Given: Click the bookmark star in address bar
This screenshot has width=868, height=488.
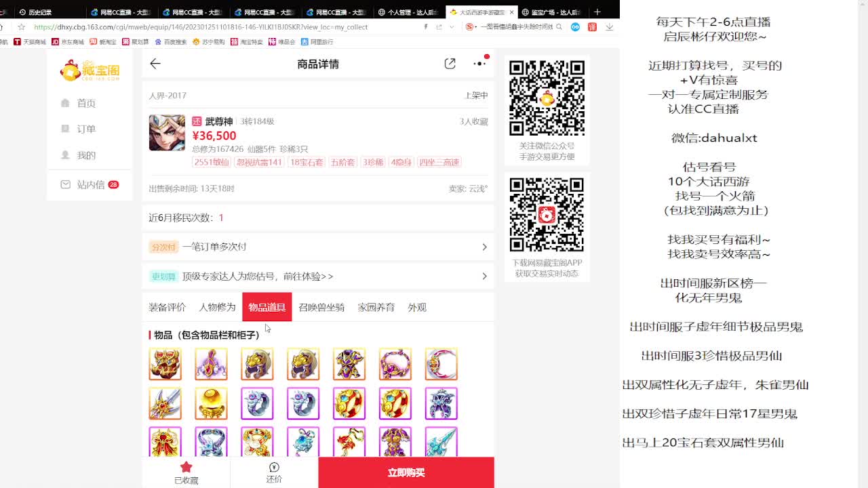Looking at the screenshot, I should point(22,27).
